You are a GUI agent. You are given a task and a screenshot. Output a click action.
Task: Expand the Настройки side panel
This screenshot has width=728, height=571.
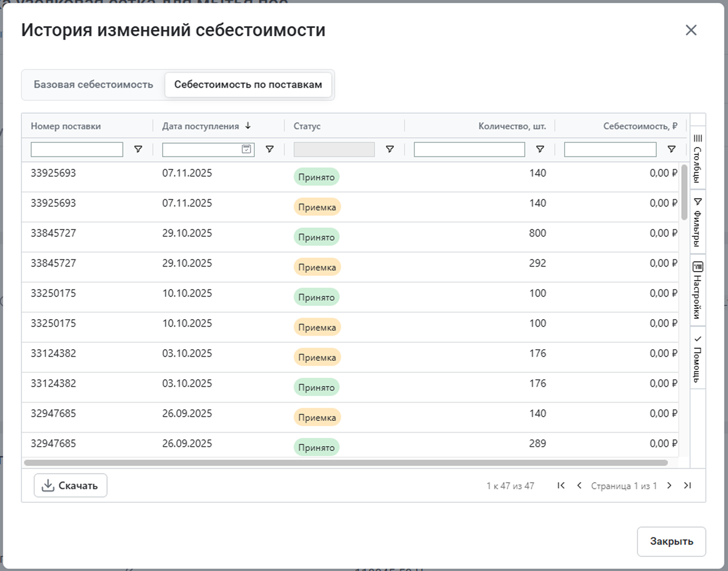click(x=698, y=290)
